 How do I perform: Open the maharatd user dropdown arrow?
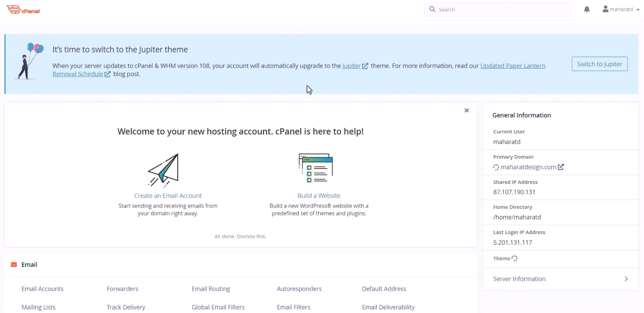point(638,10)
